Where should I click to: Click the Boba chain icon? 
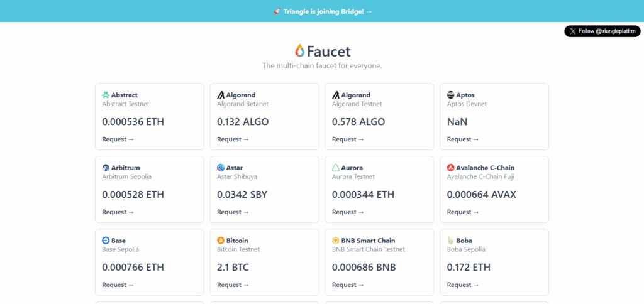click(x=450, y=241)
